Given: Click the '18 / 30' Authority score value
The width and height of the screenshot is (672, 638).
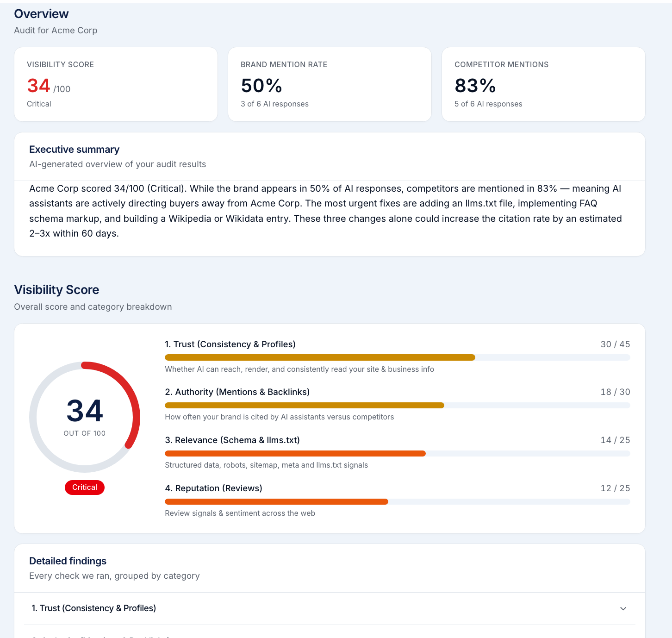Looking at the screenshot, I should coord(615,392).
